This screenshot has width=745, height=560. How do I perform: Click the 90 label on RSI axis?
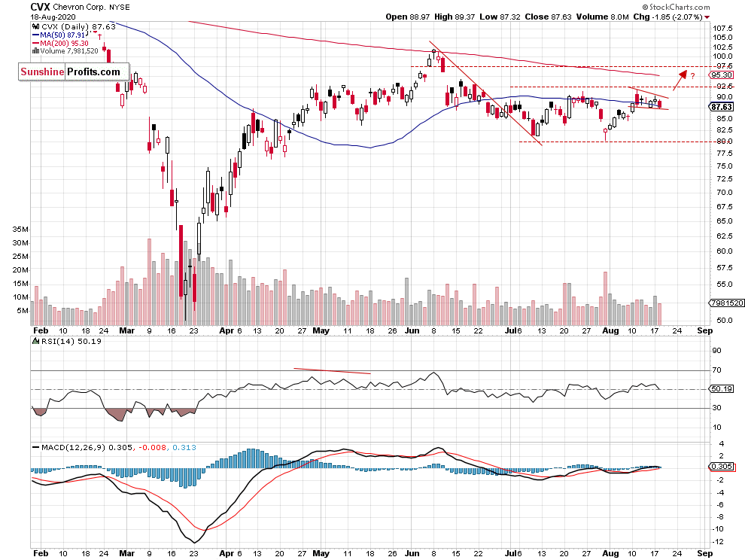[716, 351]
